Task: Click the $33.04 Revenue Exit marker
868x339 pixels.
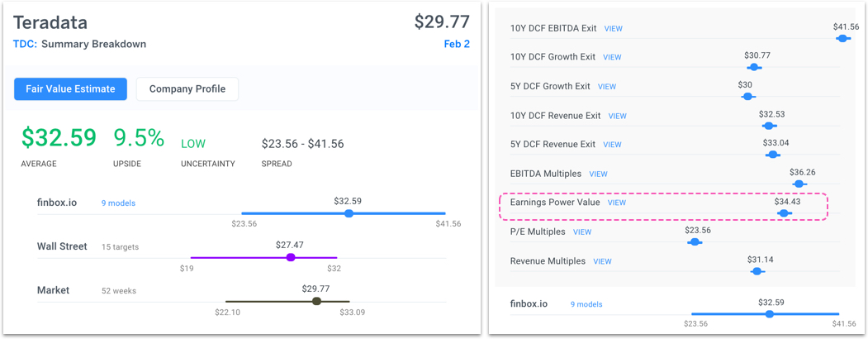Action: point(773,155)
